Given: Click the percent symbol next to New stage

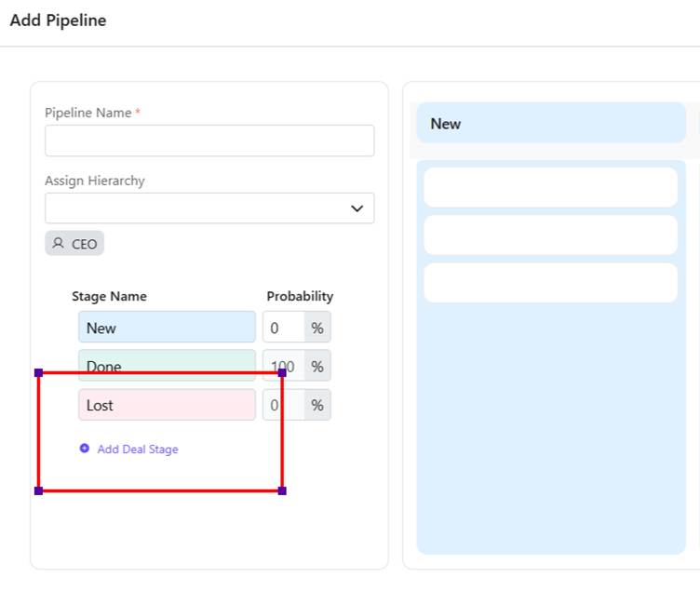Looking at the screenshot, I should [317, 328].
